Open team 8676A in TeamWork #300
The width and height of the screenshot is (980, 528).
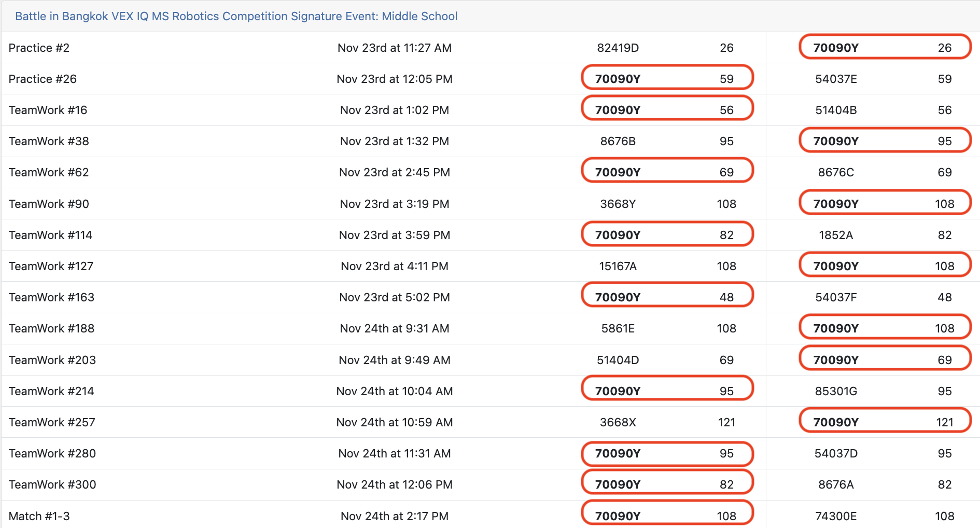[x=836, y=484]
